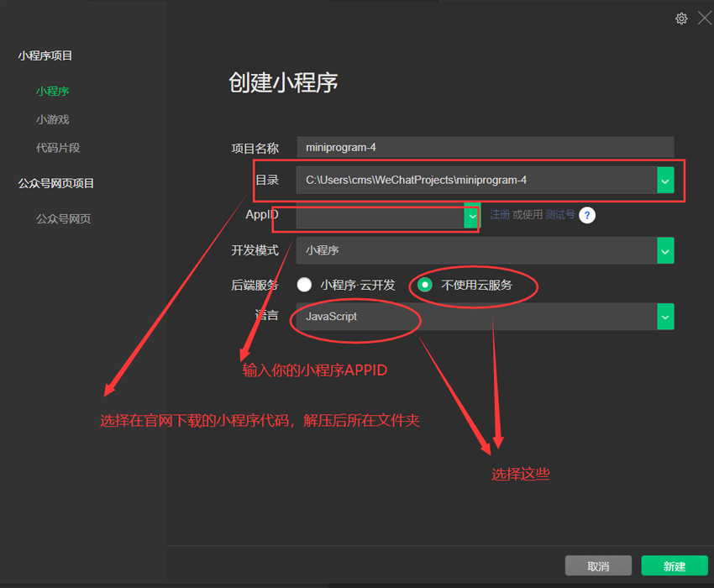Screen dimensions: 714x588
Task: Open the 开发模式 dropdown arrow
Action: [x=665, y=250]
